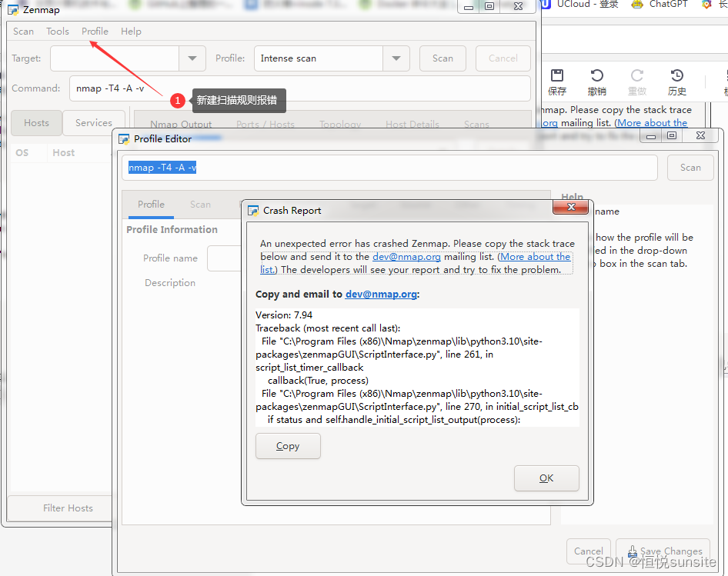Click the dev@nmap.org link after Copy and email to

point(381,295)
